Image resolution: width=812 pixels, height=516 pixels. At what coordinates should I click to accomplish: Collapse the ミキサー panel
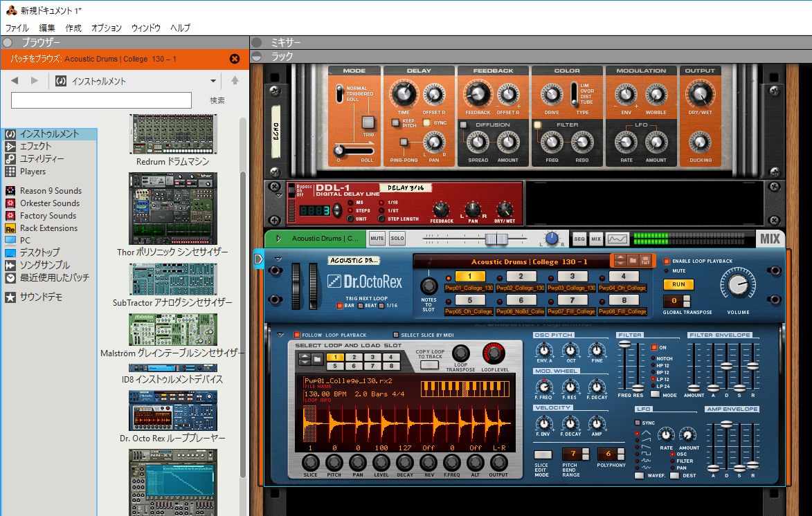[256, 42]
